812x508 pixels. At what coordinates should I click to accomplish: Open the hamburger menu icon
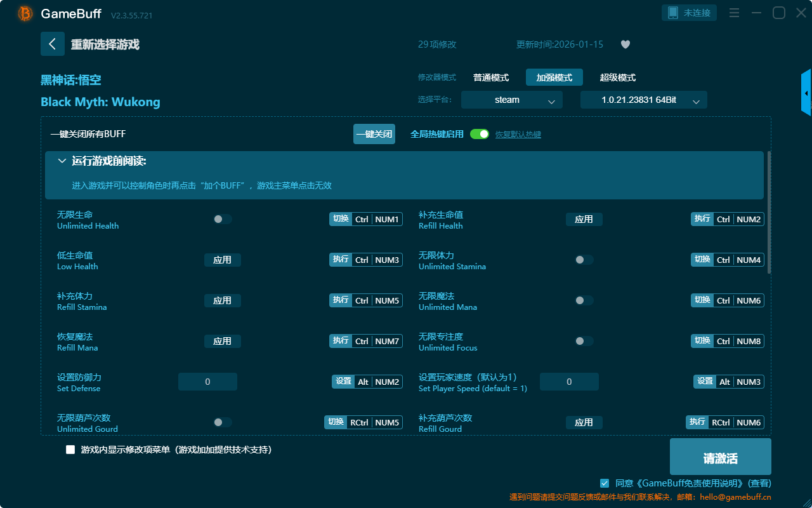[734, 13]
